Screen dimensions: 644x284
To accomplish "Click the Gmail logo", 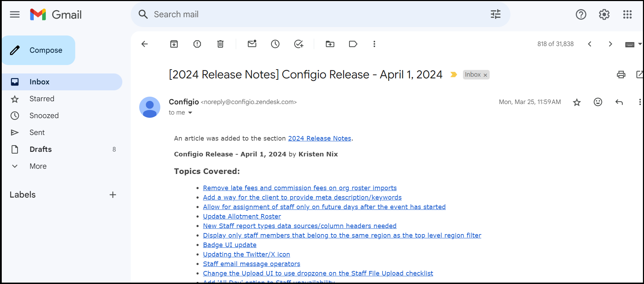I will tap(56, 14).
